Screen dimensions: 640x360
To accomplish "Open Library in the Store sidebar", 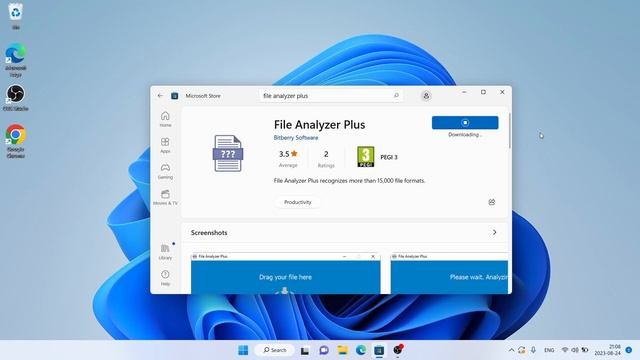I will [x=165, y=252].
